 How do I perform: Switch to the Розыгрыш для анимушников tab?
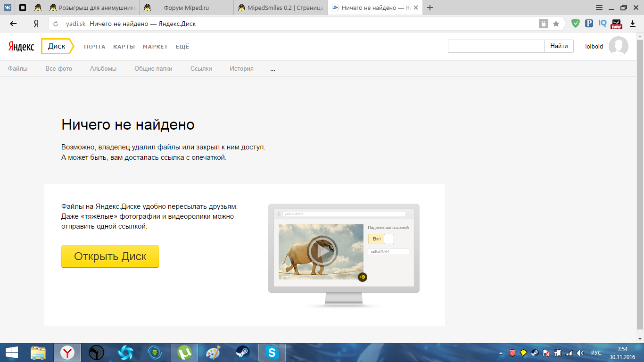pos(92,8)
